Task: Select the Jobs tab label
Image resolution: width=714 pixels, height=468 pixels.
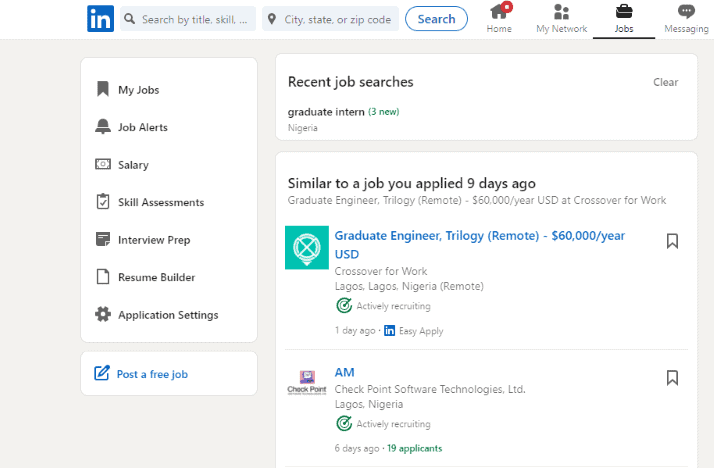Action: (x=624, y=29)
